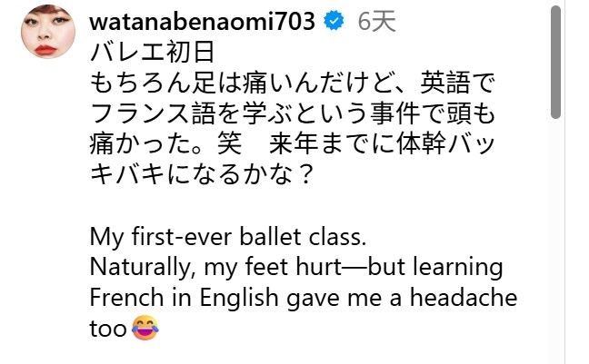Click the line starting 痛かった。笑

(x=293, y=143)
